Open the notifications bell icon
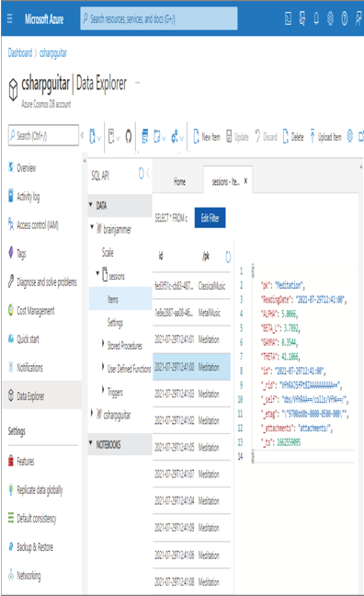 click(x=316, y=18)
